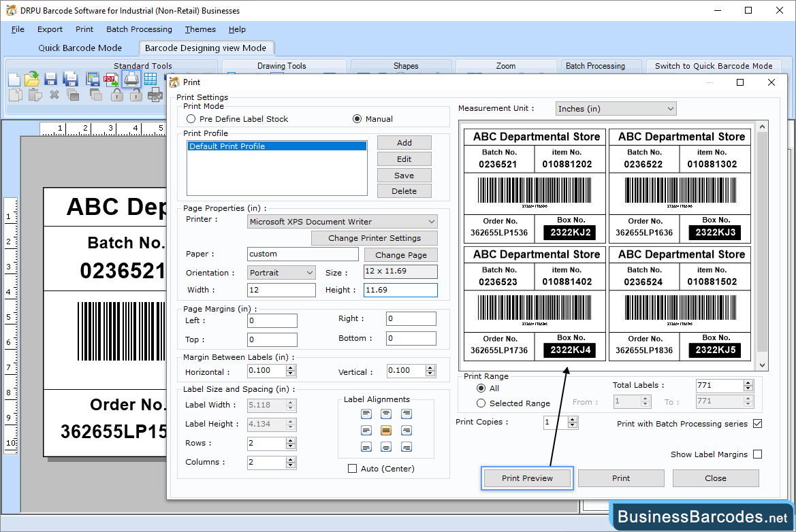
Task: Set label alignment to top-right
Action: 406,414
